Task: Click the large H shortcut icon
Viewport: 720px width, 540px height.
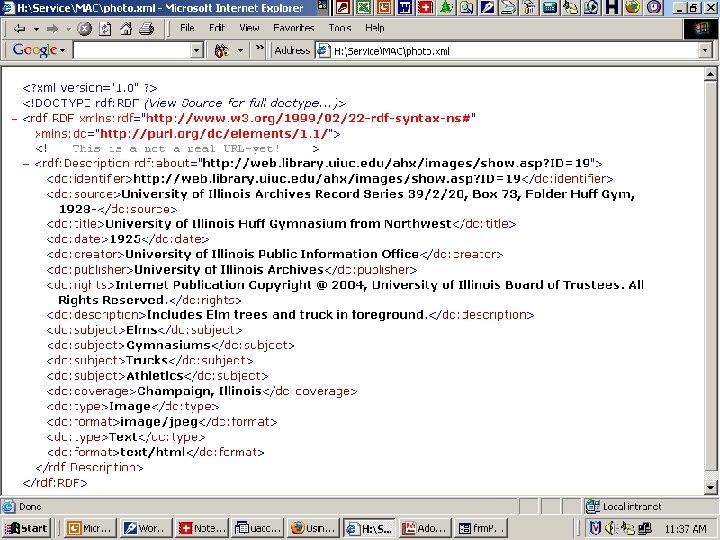Action: [x=612, y=7]
